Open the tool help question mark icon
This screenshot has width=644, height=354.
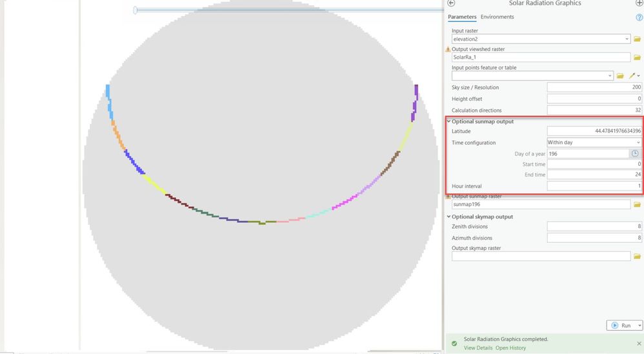[639, 17]
